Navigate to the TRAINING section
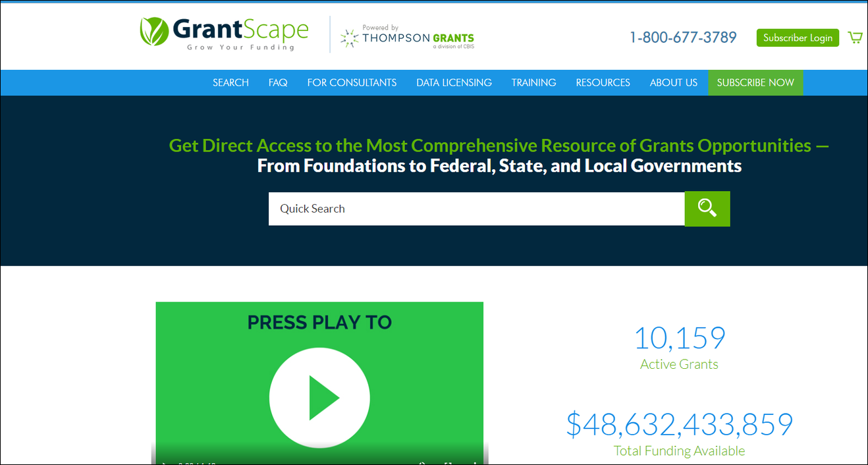This screenshot has width=868, height=465. pos(533,82)
